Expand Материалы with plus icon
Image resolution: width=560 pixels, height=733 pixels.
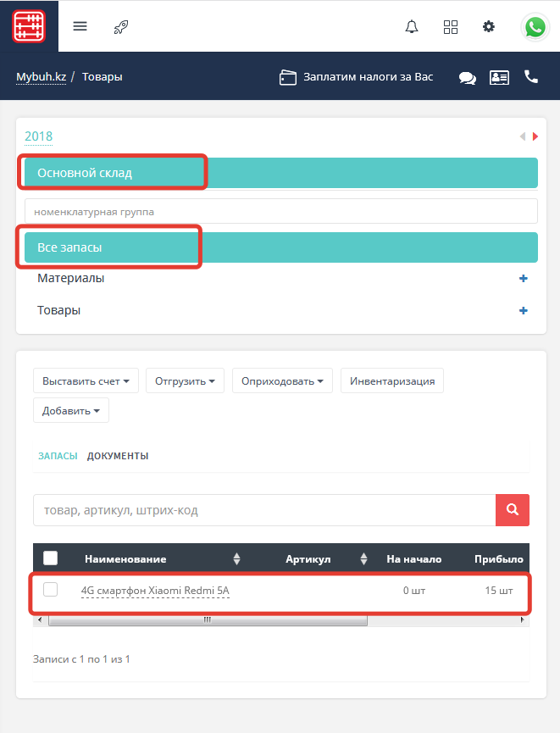(x=523, y=279)
